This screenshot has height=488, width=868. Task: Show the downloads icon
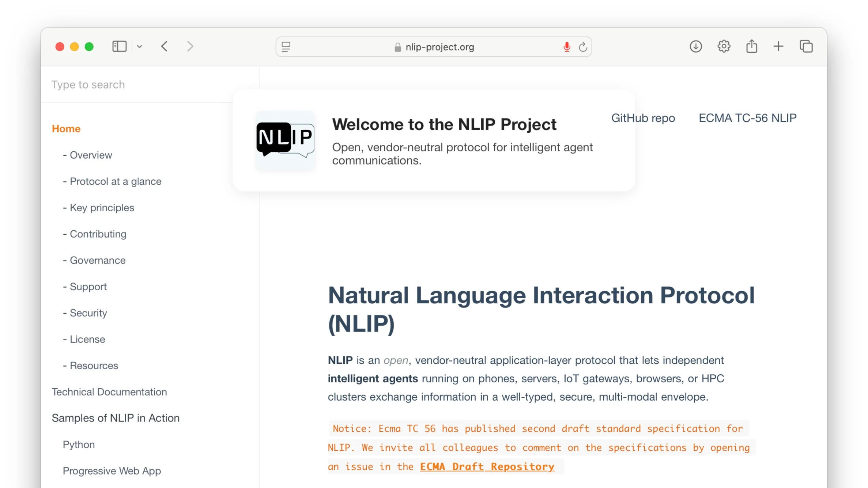pos(696,46)
